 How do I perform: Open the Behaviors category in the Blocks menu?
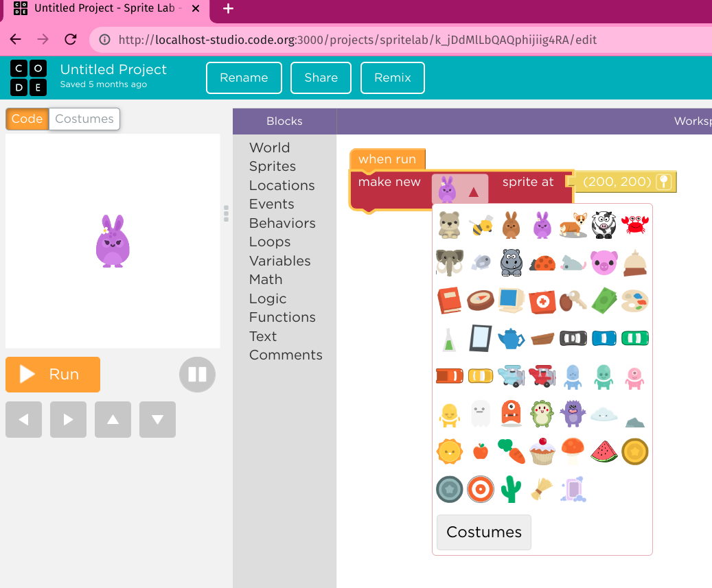tap(282, 223)
